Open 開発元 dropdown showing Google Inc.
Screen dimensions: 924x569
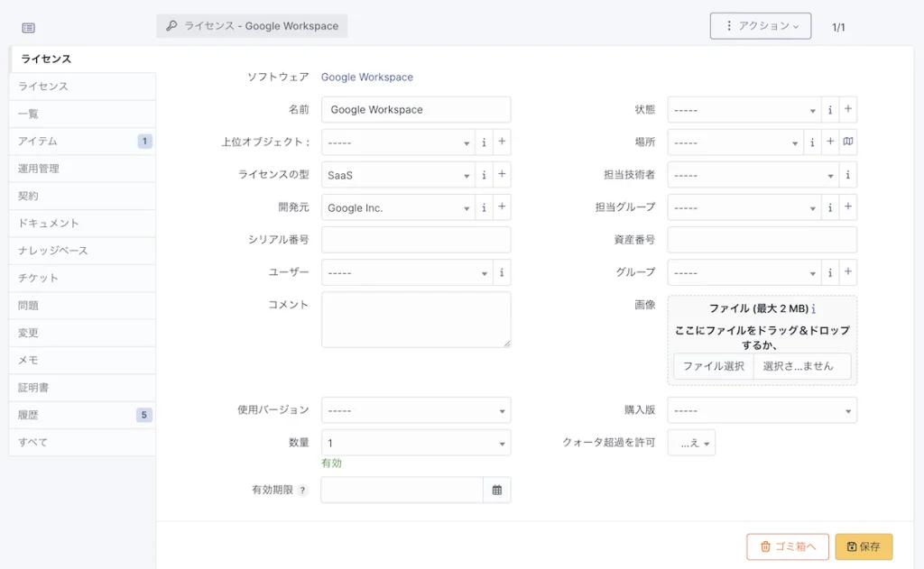click(x=398, y=207)
